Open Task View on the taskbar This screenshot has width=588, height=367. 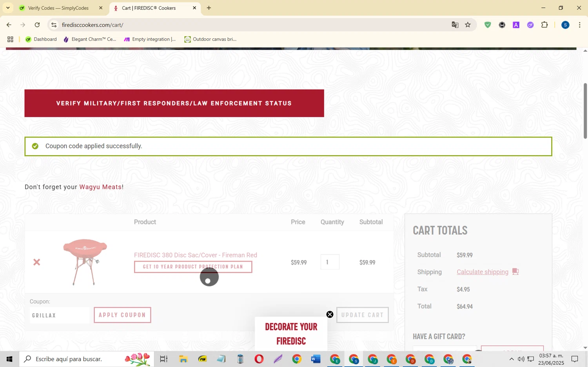point(163,359)
